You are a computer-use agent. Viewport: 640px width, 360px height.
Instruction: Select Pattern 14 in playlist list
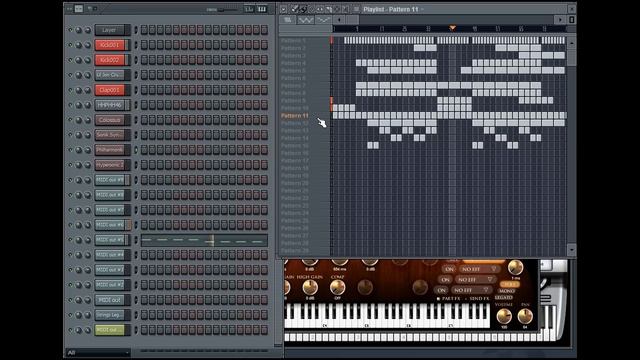[x=295, y=138]
